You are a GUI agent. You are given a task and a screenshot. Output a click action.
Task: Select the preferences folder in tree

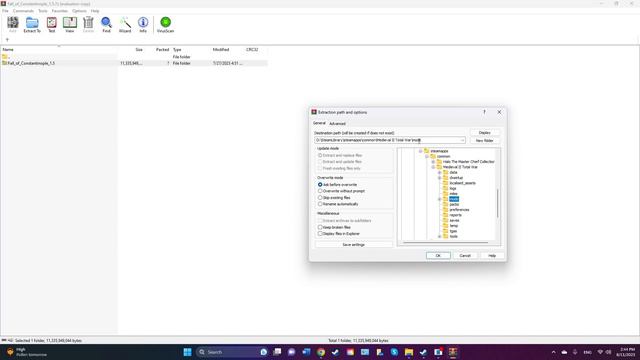459,209
